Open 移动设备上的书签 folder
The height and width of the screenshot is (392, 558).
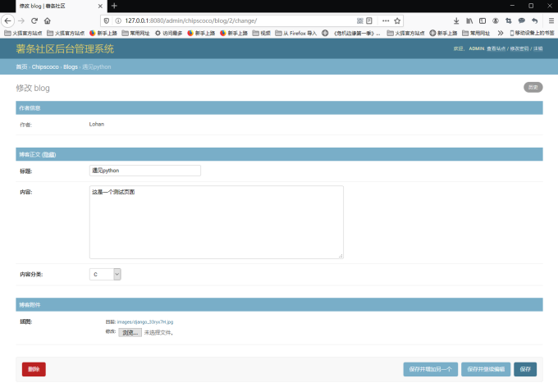tap(532, 33)
